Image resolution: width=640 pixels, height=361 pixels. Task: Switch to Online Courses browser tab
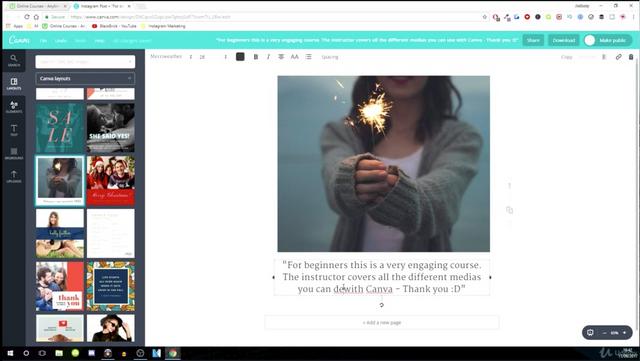(38, 6)
